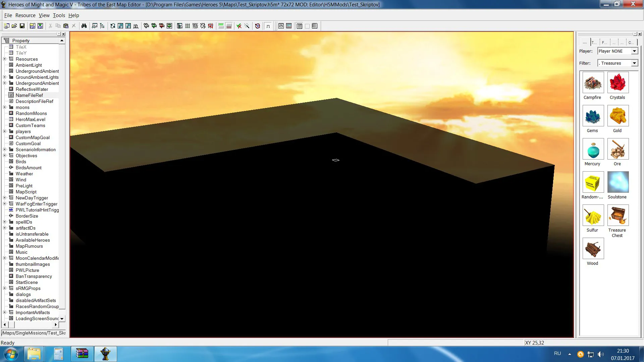This screenshot has width=644, height=362.
Task: Expand the ScenarioInformation node
Action: point(5,149)
